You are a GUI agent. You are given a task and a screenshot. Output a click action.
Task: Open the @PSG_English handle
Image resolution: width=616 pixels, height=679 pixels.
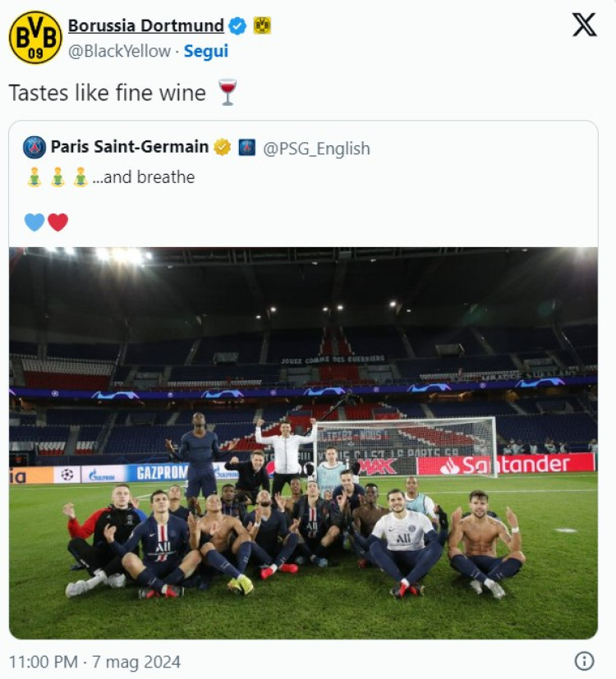317,149
